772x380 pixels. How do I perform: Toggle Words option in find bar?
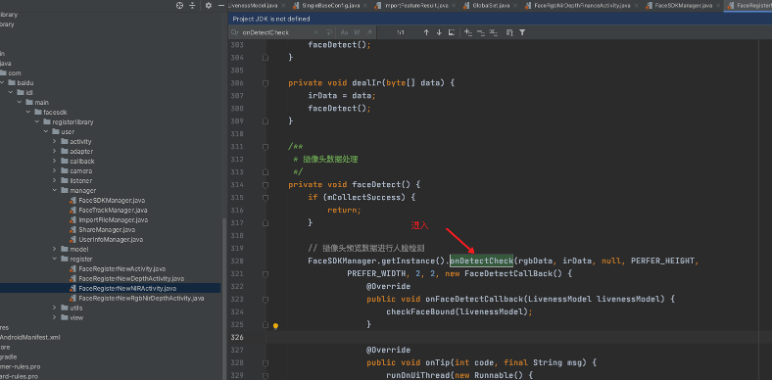[357, 32]
